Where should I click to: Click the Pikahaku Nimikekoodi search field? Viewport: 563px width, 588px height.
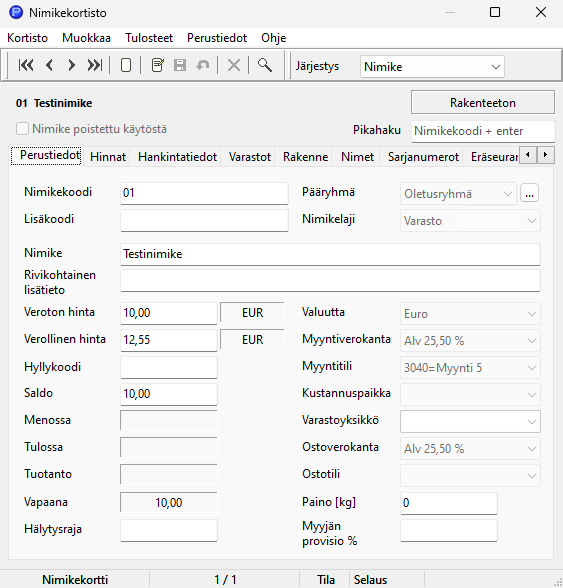[x=483, y=131]
